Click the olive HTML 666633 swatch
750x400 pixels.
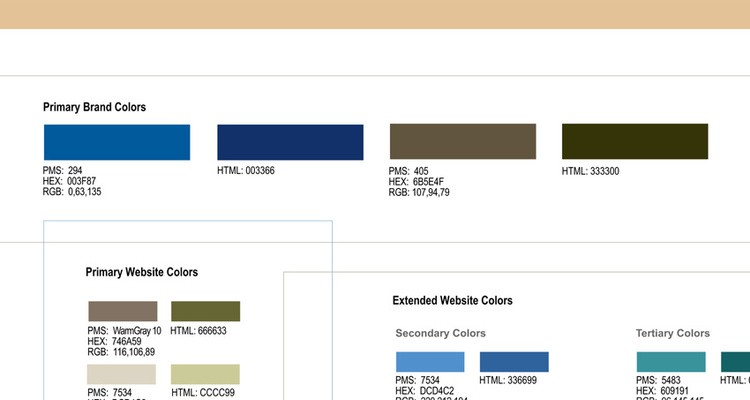click(206, 311)
